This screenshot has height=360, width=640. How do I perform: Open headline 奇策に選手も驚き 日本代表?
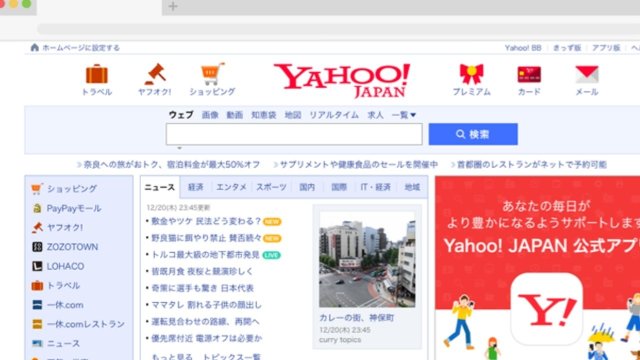(x=202, y=288)
